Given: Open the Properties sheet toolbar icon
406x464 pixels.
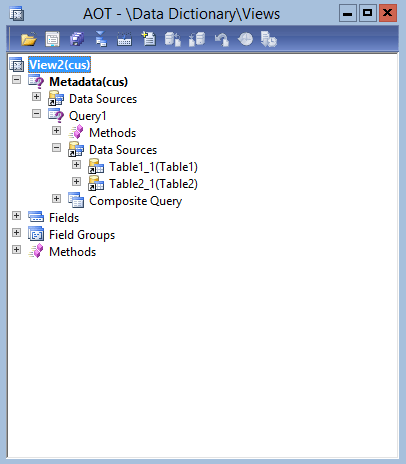Looking at the screenshot, I should 53,39.
